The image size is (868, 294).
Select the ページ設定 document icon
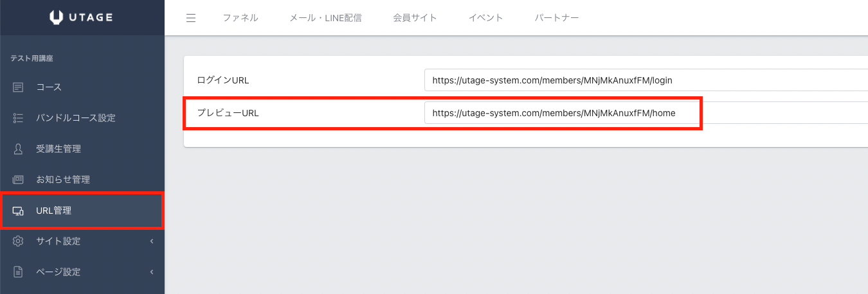click(x=18, y=272)
